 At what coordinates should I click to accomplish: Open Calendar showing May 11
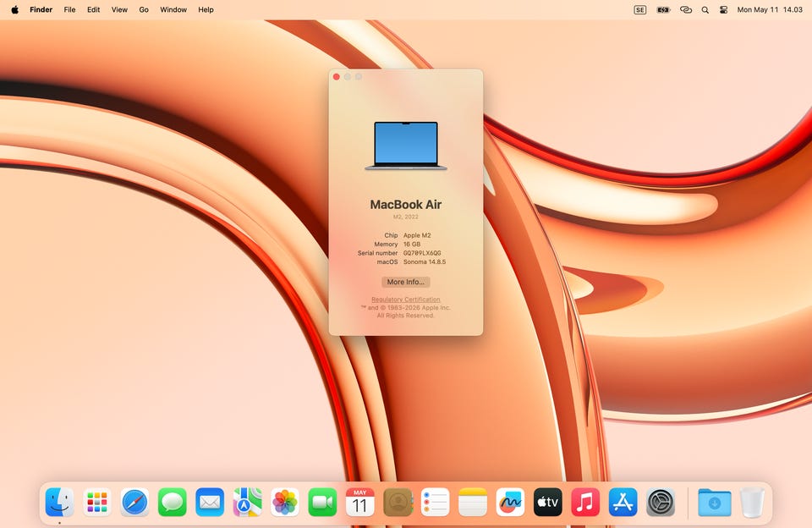tap(360, 502)
